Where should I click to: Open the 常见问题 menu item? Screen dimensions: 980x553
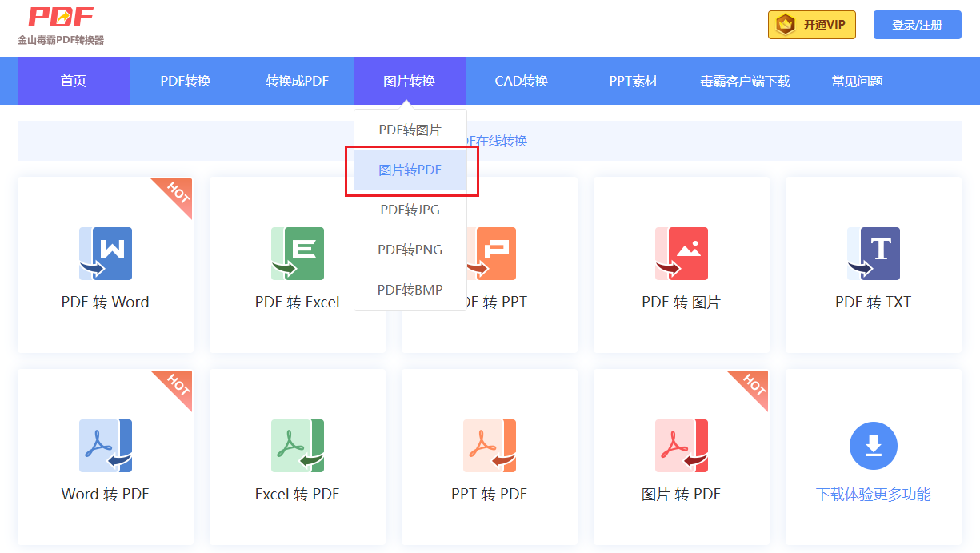click(x=854, y=80)
